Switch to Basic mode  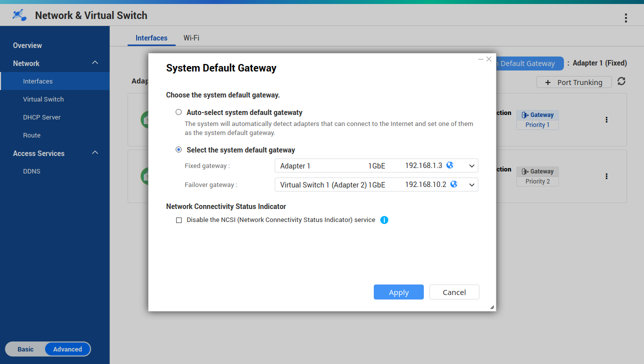(x=26, y=349)
